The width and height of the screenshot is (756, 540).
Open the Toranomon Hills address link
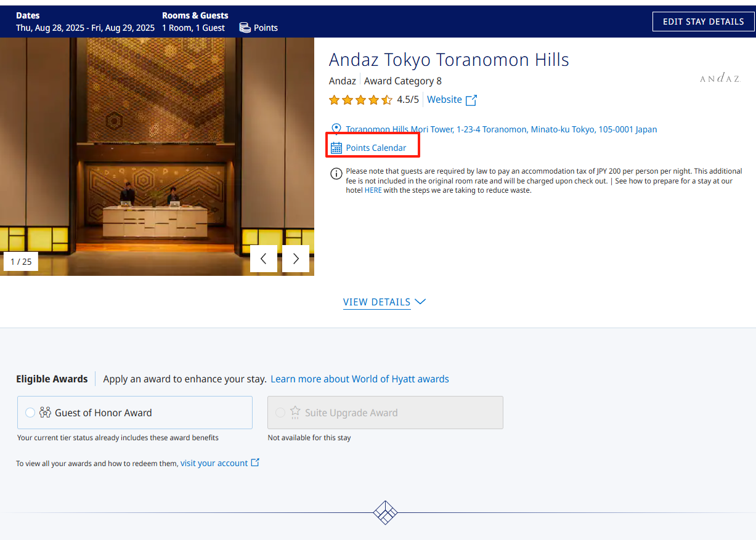(x=502, y=129)
